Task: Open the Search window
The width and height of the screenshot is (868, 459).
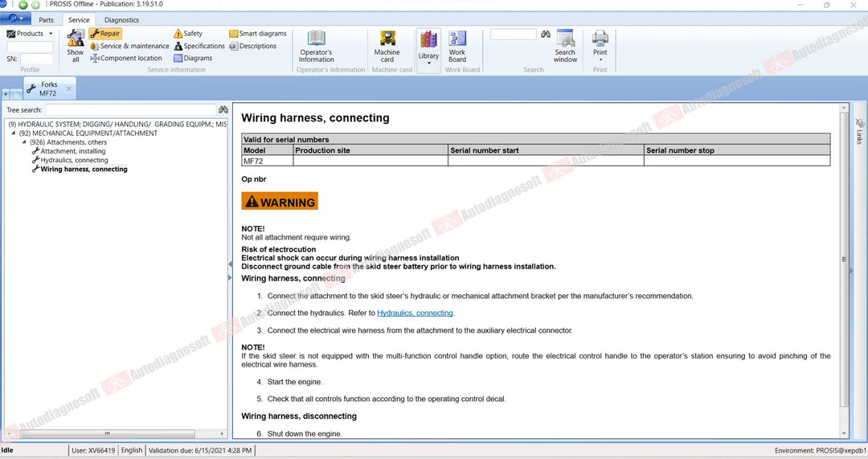Action: [565, 46]
